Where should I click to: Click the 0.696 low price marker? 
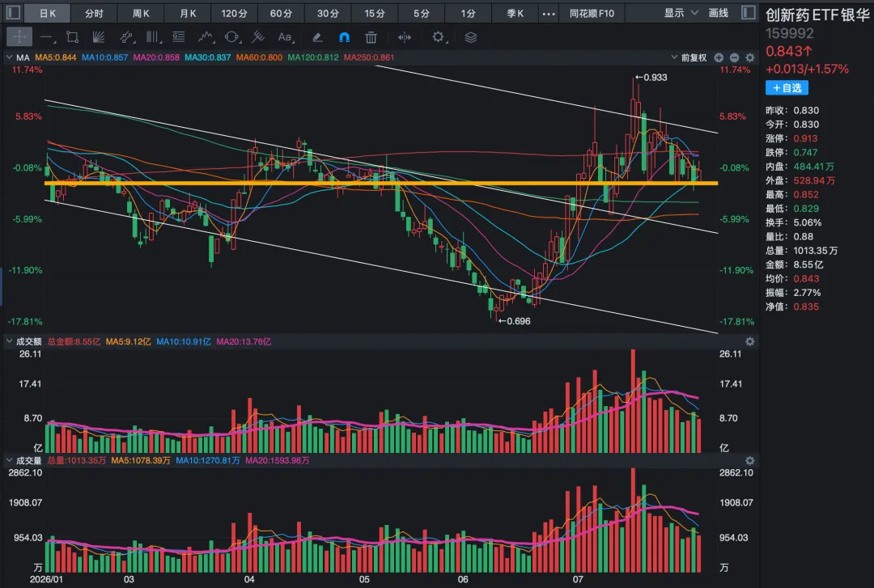[514, 321]
